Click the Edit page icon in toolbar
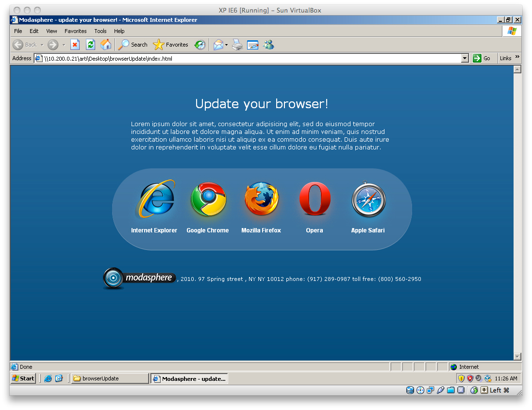Screen dimensions: 532x410 [x=253, y=45]
